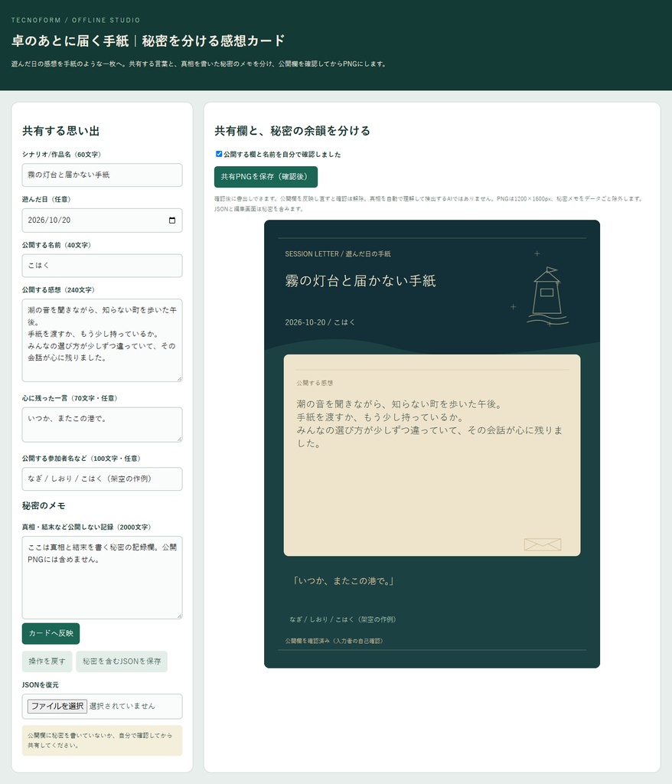Click the 遊んだ日 date field
The image size is (672, 784).
(102, 220)
